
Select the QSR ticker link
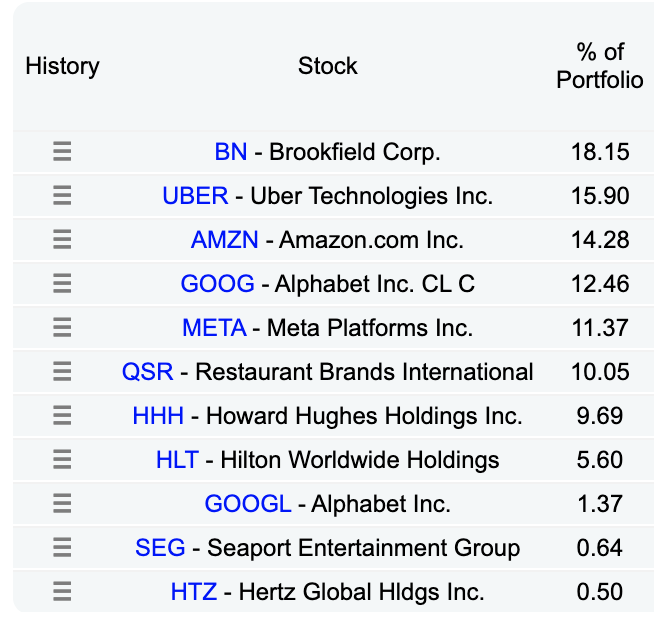(148, 372)
